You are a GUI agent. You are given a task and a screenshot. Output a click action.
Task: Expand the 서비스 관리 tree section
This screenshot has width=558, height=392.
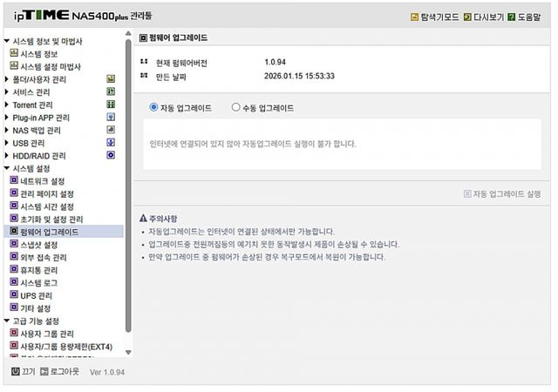(x=7, y=92)
